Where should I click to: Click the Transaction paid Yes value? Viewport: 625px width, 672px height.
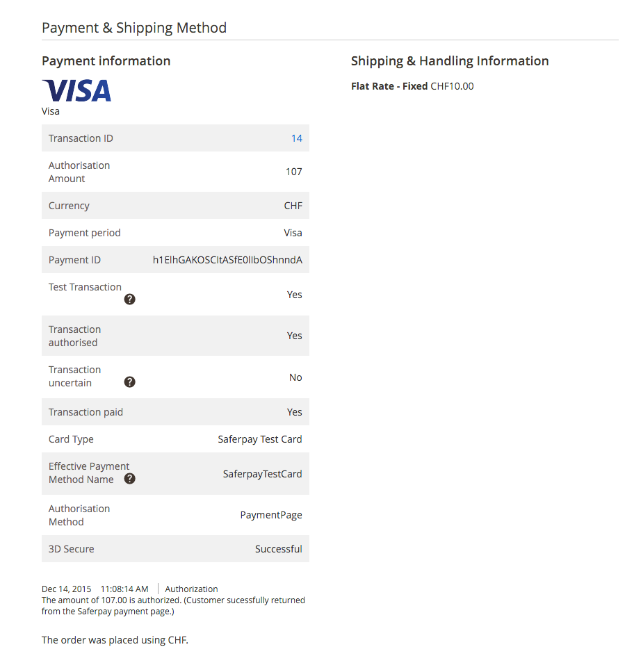[295, 412]
